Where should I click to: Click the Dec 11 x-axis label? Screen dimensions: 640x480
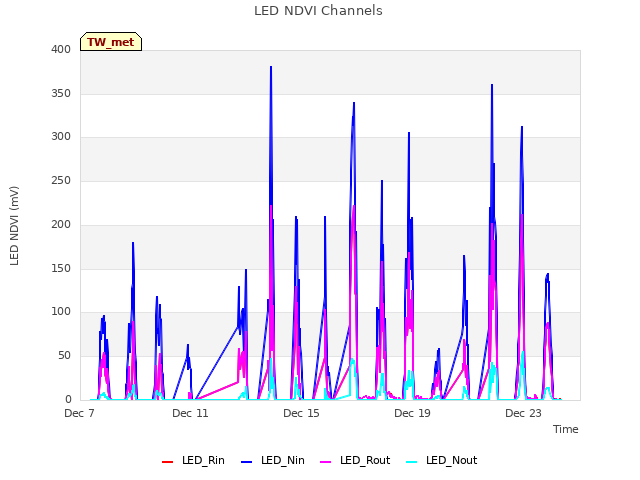pos(190,413)
